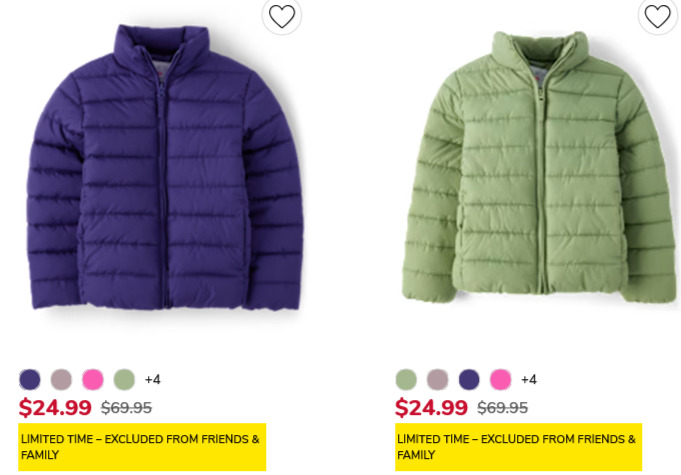Favorite the purple puffer jacket with heart icon

coord(281,16)
